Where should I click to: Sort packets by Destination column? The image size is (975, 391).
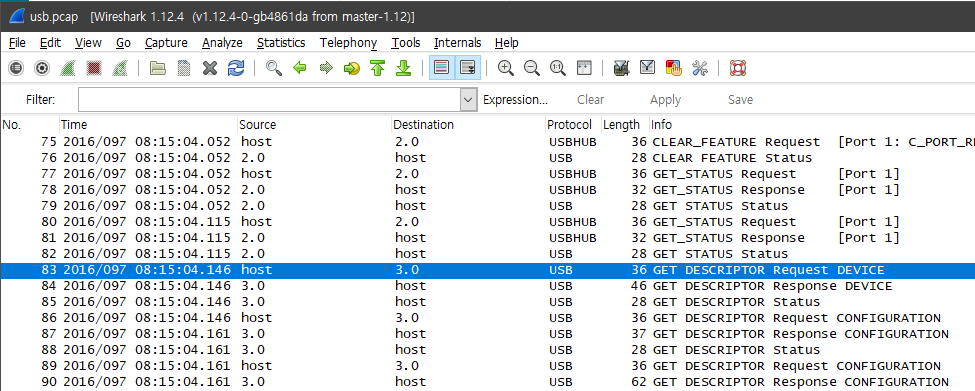(x=468, y=124)
